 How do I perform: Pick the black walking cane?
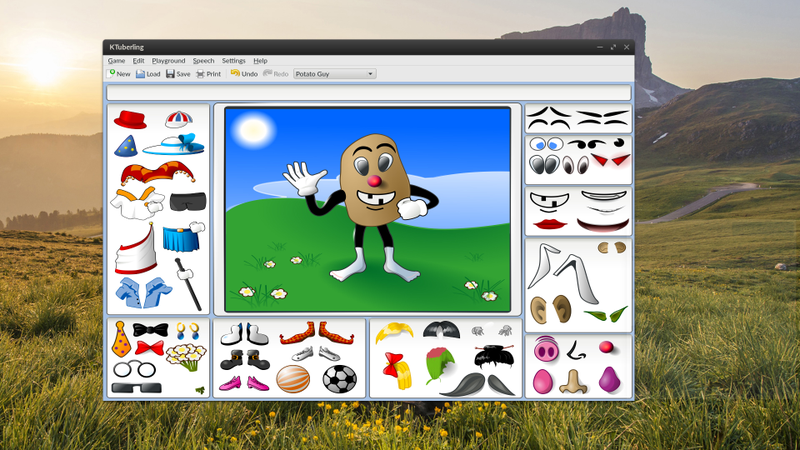pyautogui.click(x=189, y=284)
